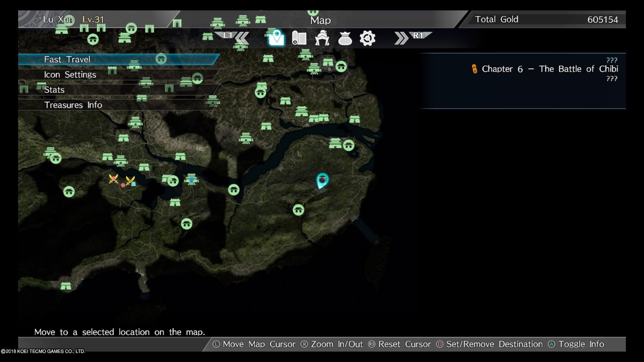Image resolution: width=644 pixels, height=362 pixels.
Task: Open the officer helmet tab icon
Action: click(322, 38)
